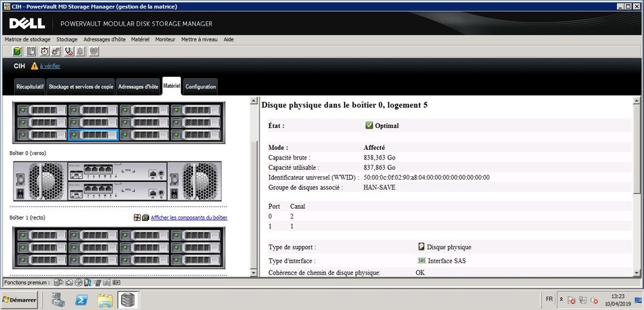
Task: Switch to the Adressages d'hôte tab
Action: (x=138, y=87)
